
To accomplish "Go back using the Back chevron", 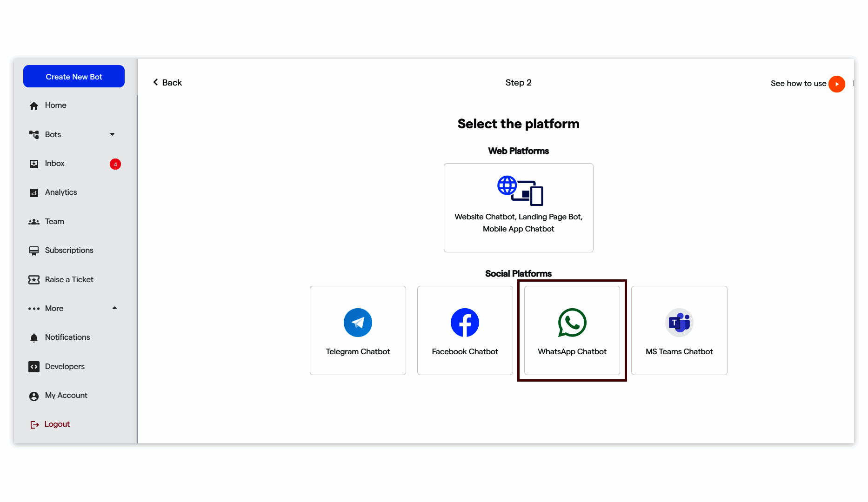I will (156, 82).
